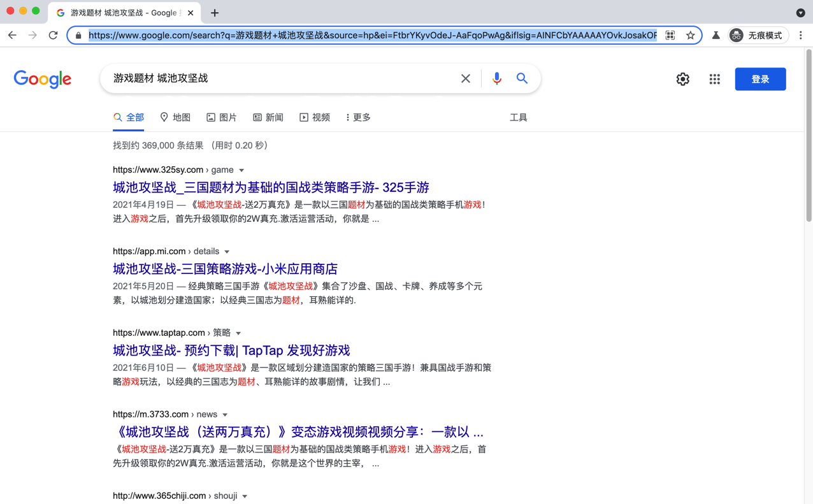The width and height of the screenshot is (813, 504).
Task: Switch to the 视频 tab
Action: 315,117
